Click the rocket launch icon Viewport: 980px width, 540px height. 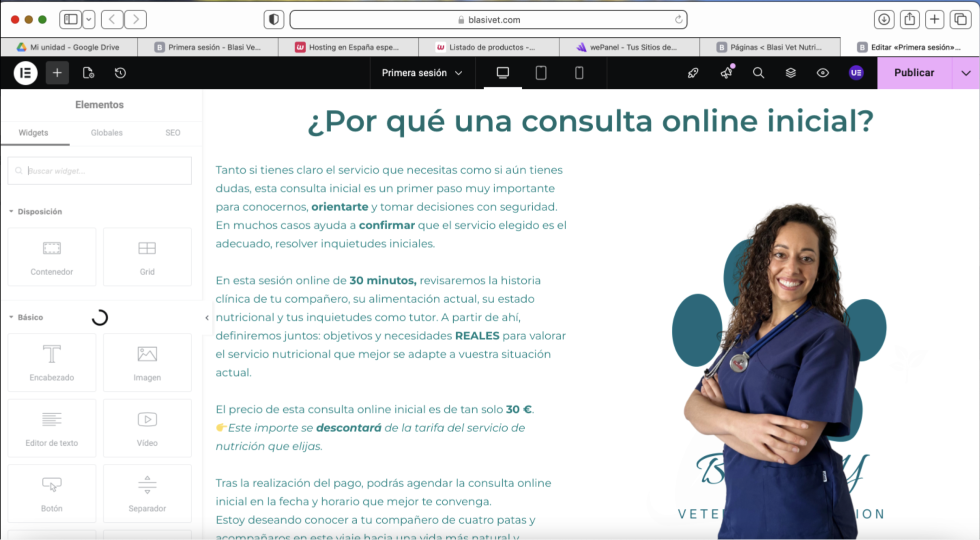point(693,73)
